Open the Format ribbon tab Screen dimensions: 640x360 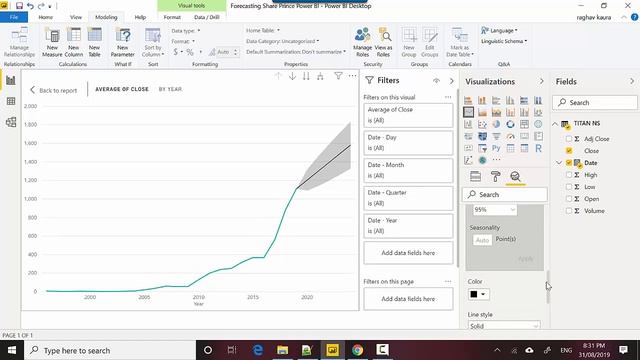[x=172, y=17]
